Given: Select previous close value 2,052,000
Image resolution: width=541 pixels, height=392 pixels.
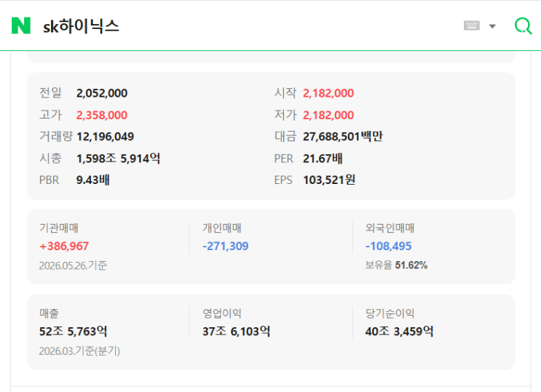Looking at the screenshot, I should 102,93.
